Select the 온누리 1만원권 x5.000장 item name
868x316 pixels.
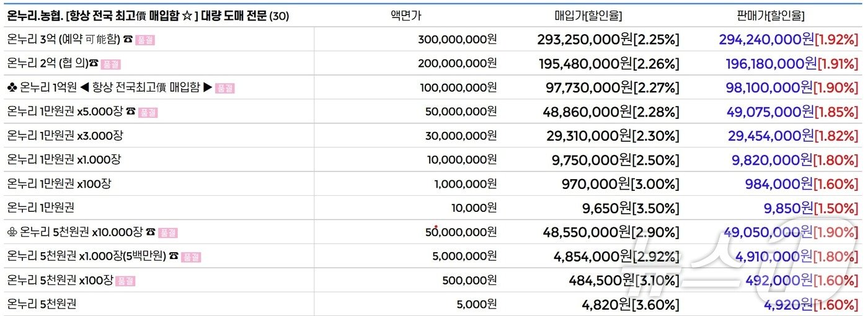pos(65,112)
